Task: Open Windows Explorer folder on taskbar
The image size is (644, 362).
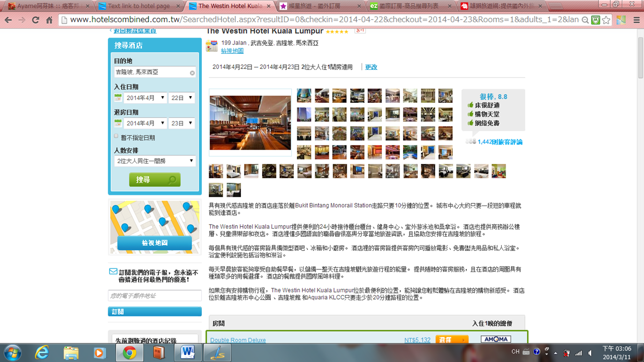Action: [71, 352]
